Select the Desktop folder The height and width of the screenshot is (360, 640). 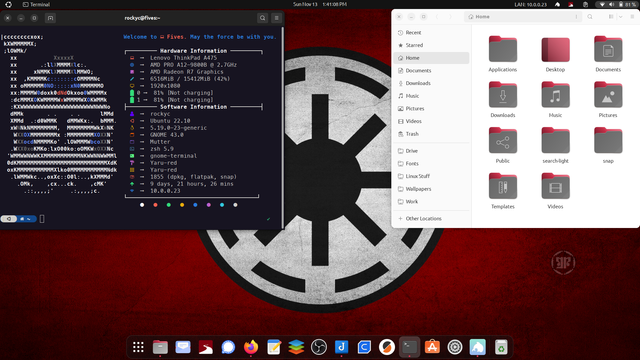[556, 54]
